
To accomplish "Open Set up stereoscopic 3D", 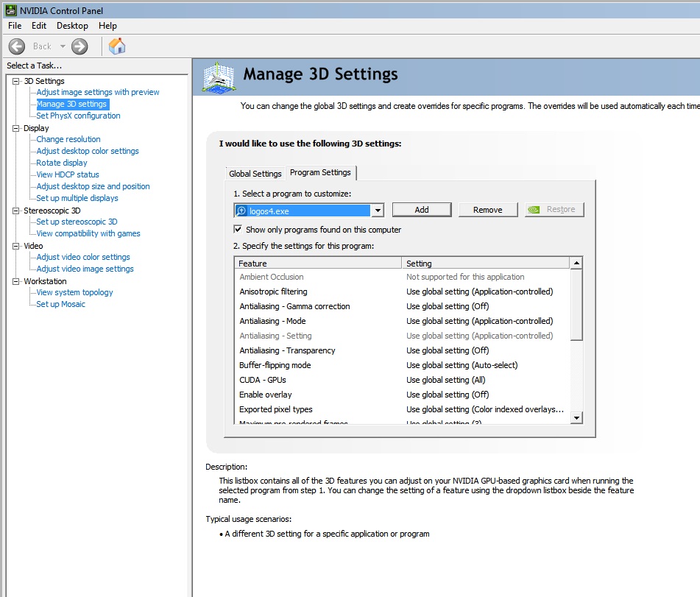I will pos(77,222).
